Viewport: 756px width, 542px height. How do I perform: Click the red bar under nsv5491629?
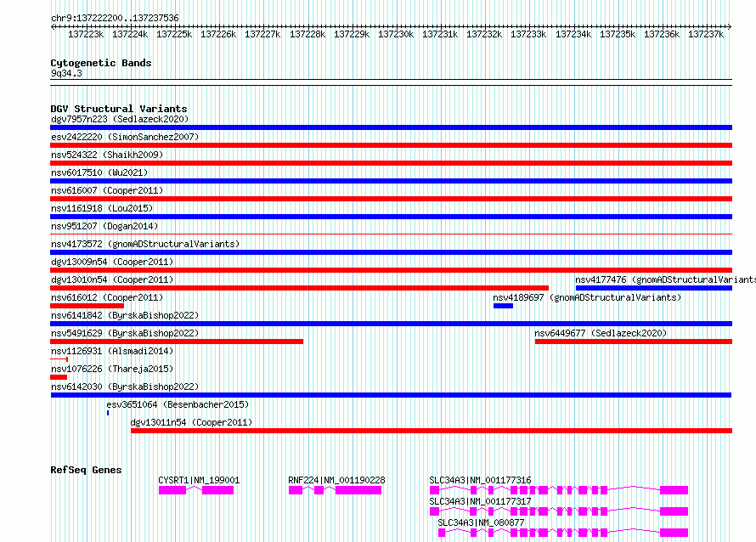(x=177, y=342)
